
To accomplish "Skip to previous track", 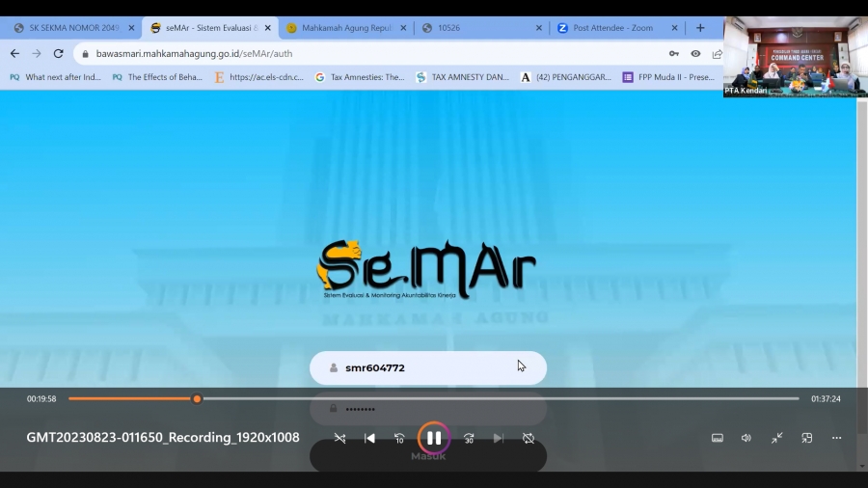I will coord(369,438).
